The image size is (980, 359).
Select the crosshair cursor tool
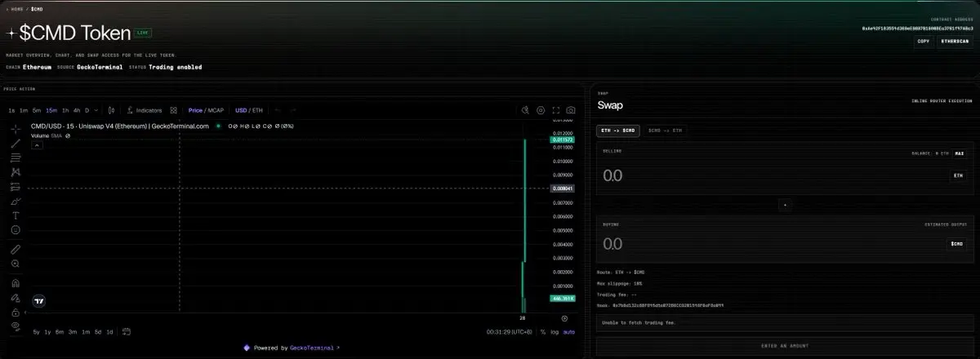tap(16, 129)
